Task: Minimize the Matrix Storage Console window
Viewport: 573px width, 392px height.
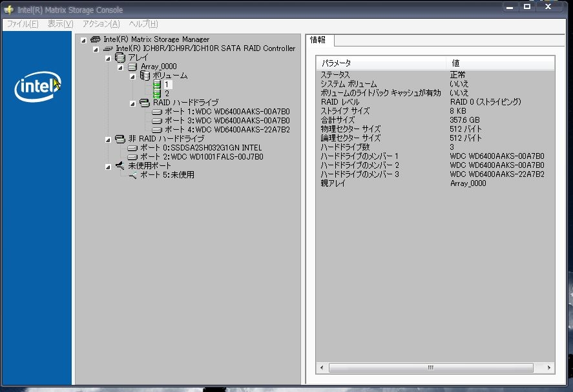Action: coord(510,7)
